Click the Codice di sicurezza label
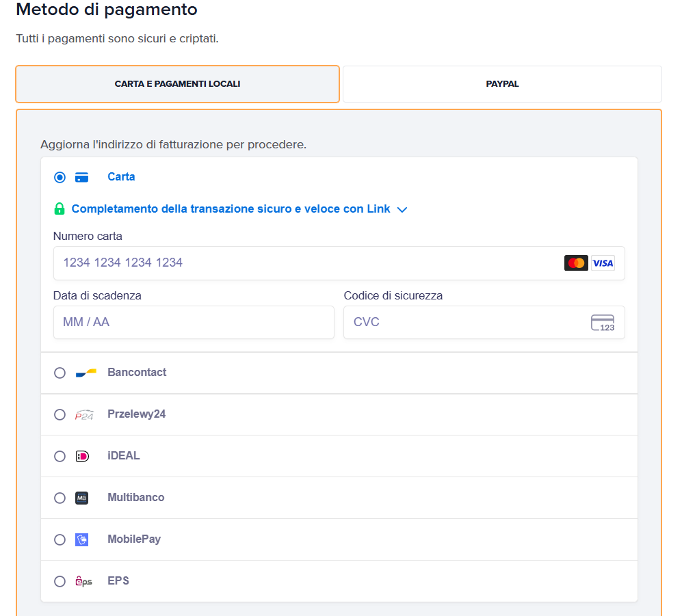 pos(393,296)
